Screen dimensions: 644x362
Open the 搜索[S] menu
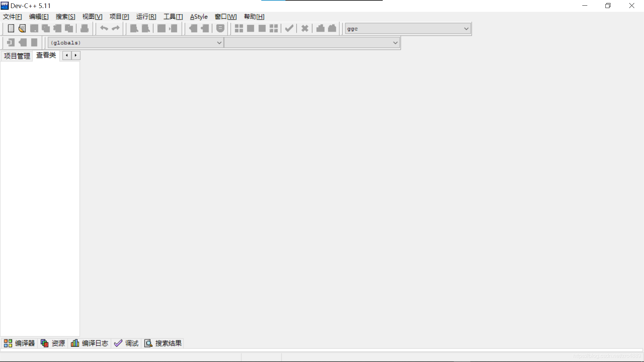[65, 17]
